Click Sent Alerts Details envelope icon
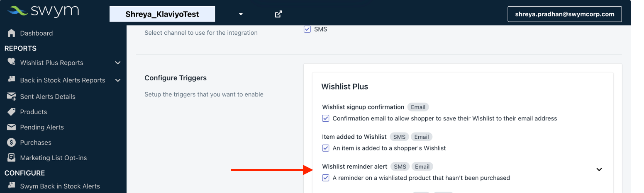Image resolution: width=644 pixels, height=193 pixels. pos(11,96)
